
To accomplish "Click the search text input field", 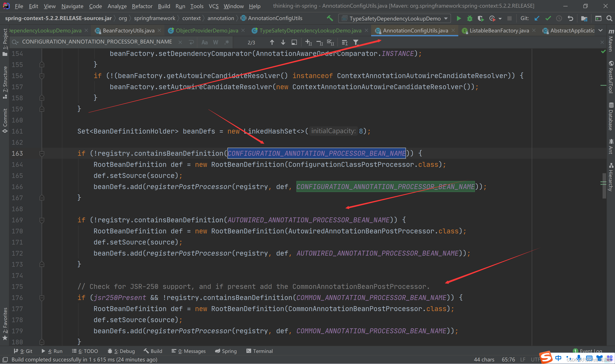I will pos(97,42).
